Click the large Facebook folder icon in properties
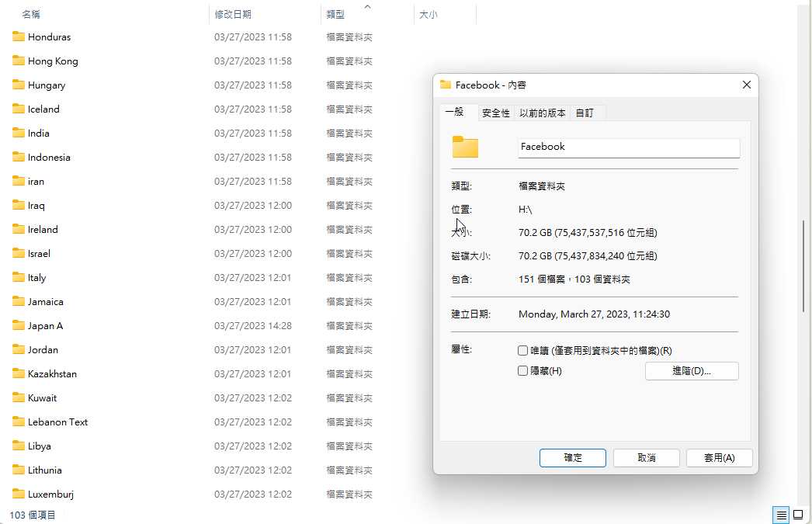The height and width of the screenshot is (524, 812). coord(465,147)
